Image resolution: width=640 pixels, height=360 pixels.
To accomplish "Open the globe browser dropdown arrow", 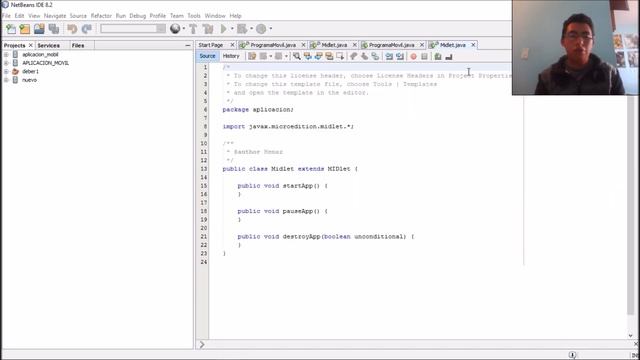I will tap(184, 29).
